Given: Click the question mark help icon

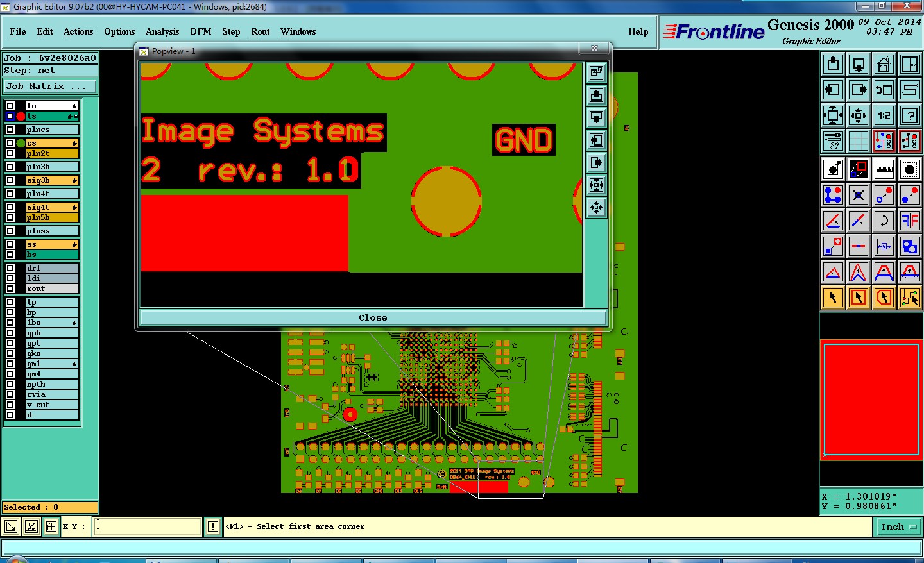Looking at the screenshot, I should [910, 115].
